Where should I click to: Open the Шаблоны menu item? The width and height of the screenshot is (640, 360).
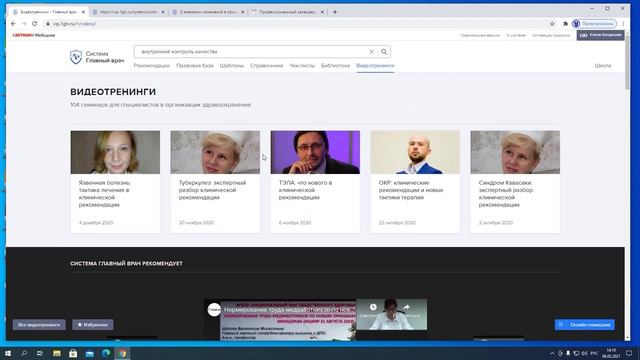(x=231, y=66)
